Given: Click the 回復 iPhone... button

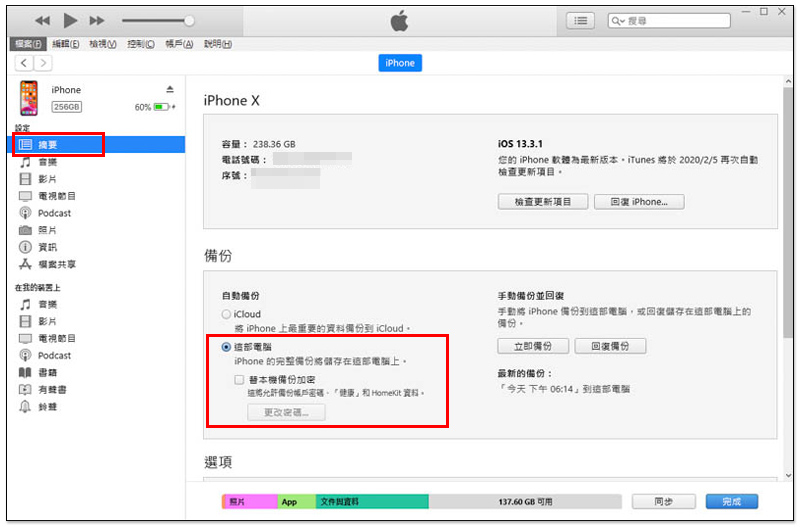Looking at the screenshot, I should [639, 202].
